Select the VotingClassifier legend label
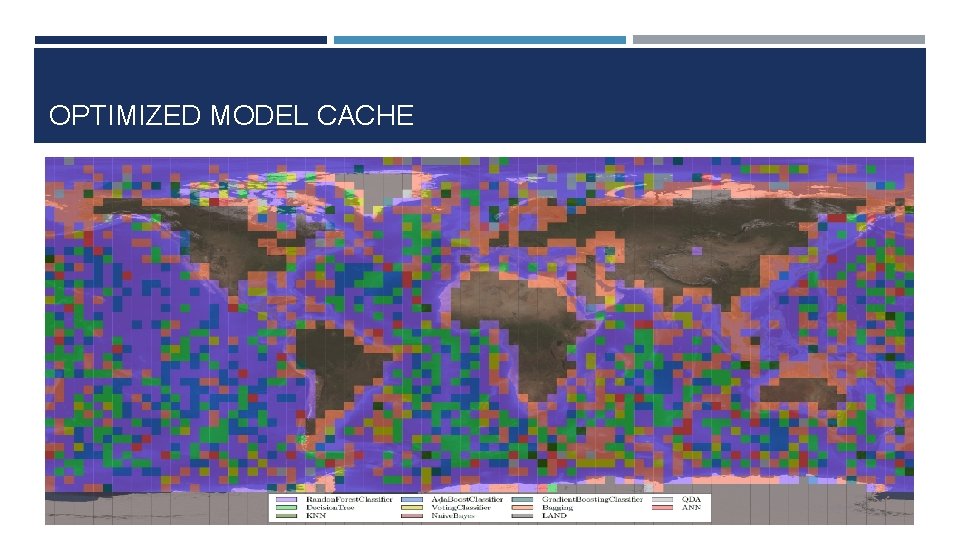Viewport: 960px width, 540px height. coord(461,508)
